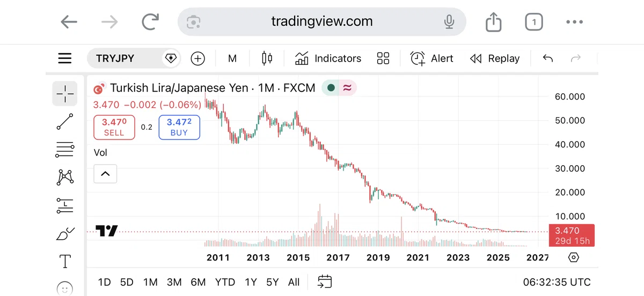Select the brush drawing tool
The height and width of the screenshot is (296, 644).
tap(65, 233)
